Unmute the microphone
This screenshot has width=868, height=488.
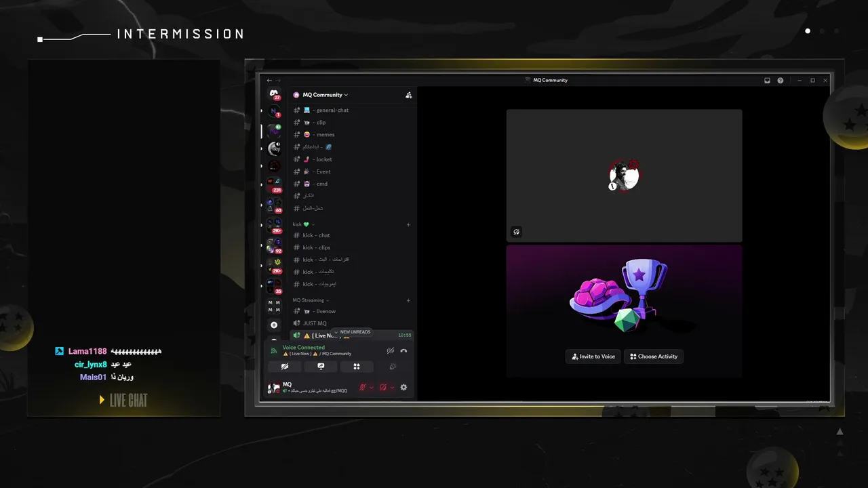[x=363, y=387]
